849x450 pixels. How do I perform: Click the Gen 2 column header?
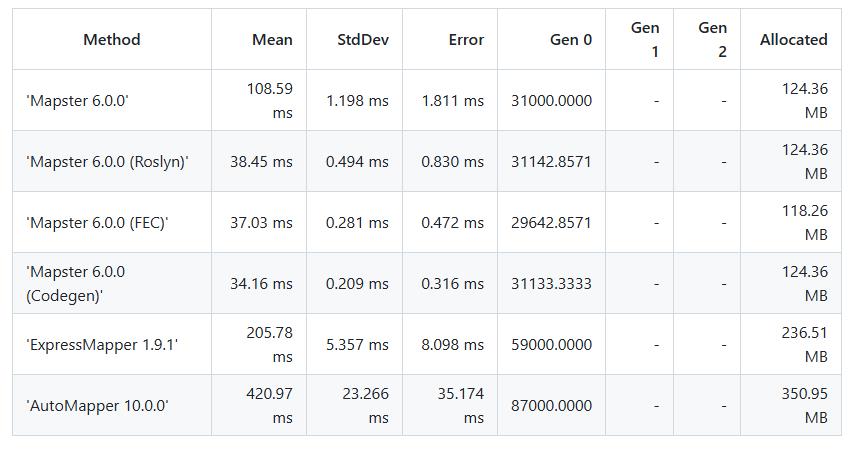coord(712,40)
